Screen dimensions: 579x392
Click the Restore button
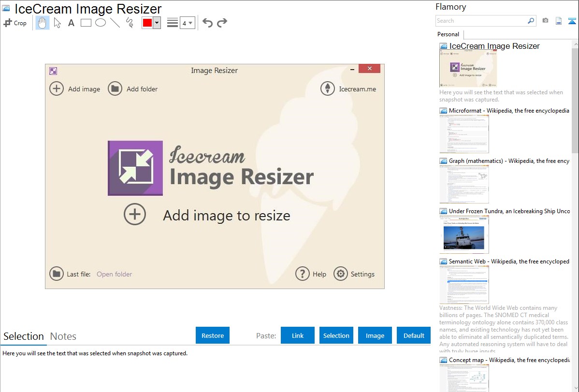213,335
